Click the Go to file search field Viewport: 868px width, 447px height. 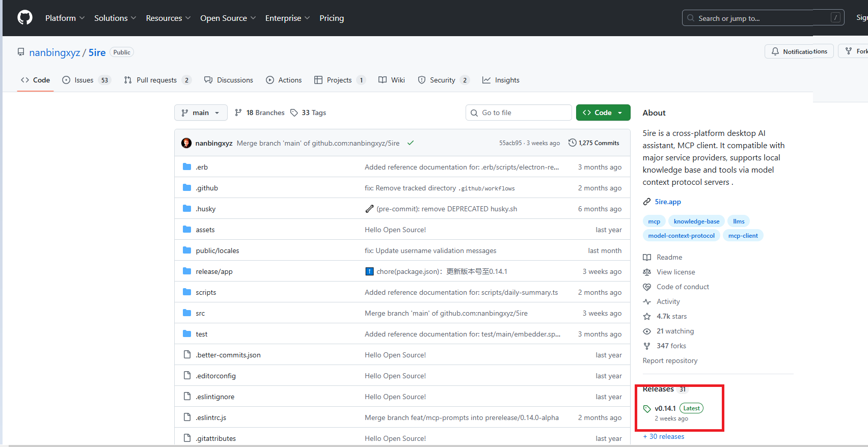point(519,113)
